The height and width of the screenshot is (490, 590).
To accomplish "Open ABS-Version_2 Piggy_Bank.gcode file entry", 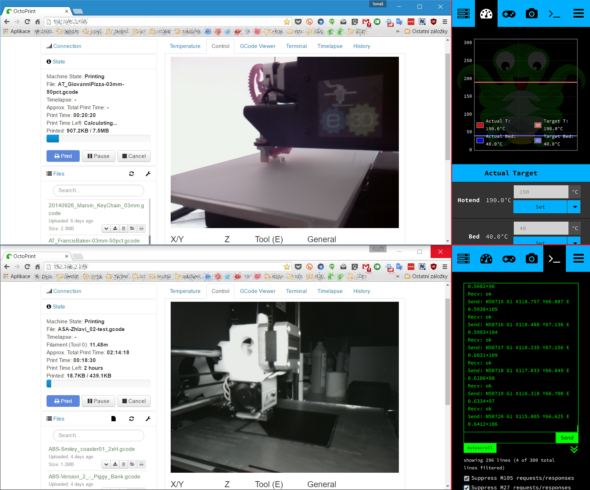I will coord(94,476).
